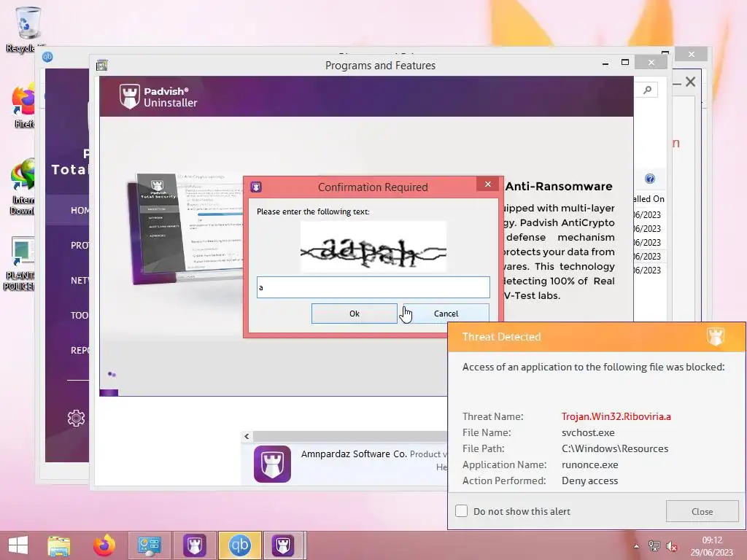The width and height of the screenshot is (747, 560).
Task: Click the 'Installed On' column header
Action: (649, 199)
